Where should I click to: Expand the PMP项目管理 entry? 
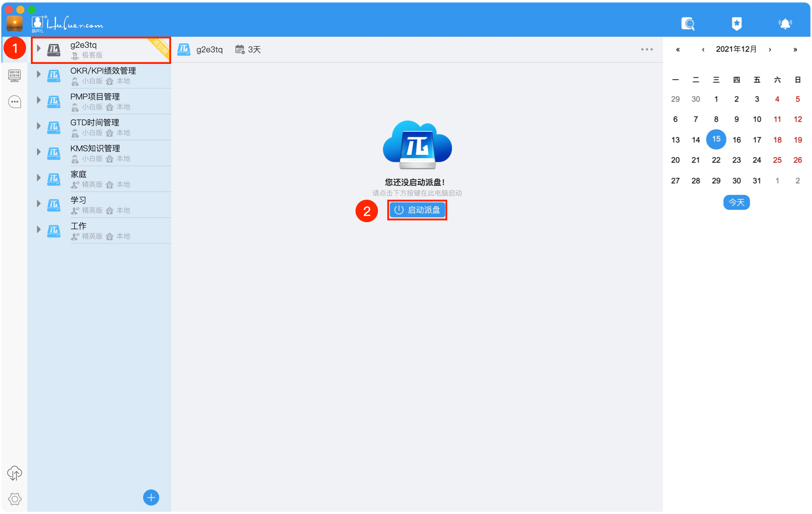[x=39, y=100]
